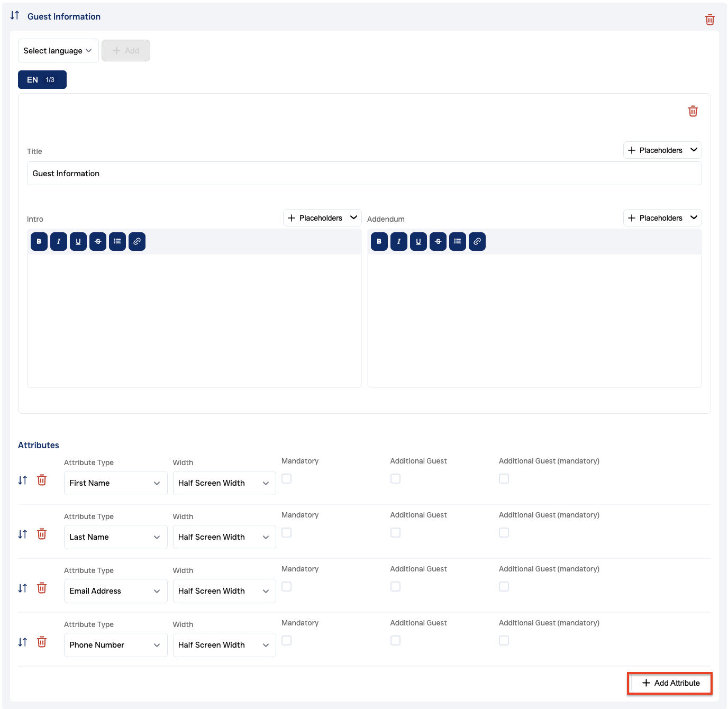The height and width of the screenshot is (709, 728).
Task: Apply strikethrough in Addendum editor toolbar
Action: (438, 241)
